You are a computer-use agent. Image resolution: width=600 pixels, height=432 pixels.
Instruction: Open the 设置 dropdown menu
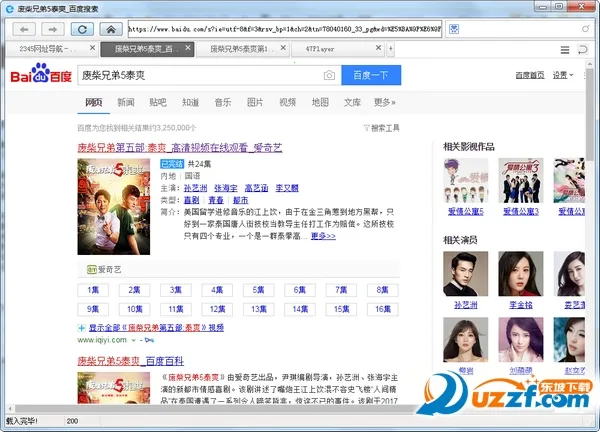pyautogui.click(x=562, y=75)
